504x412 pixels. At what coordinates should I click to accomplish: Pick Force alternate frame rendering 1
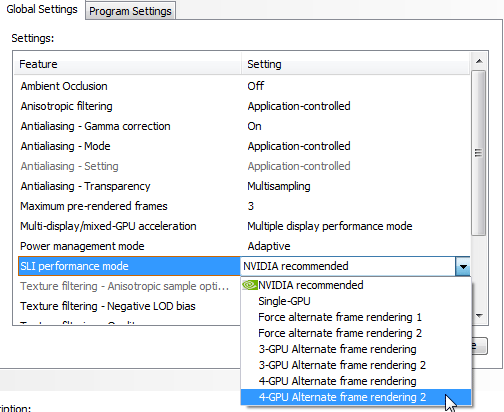[356, 317]
